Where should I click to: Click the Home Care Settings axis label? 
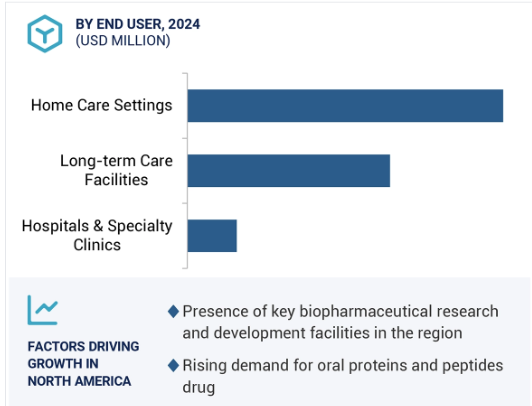pyautogui.click(x=101, y=105)
